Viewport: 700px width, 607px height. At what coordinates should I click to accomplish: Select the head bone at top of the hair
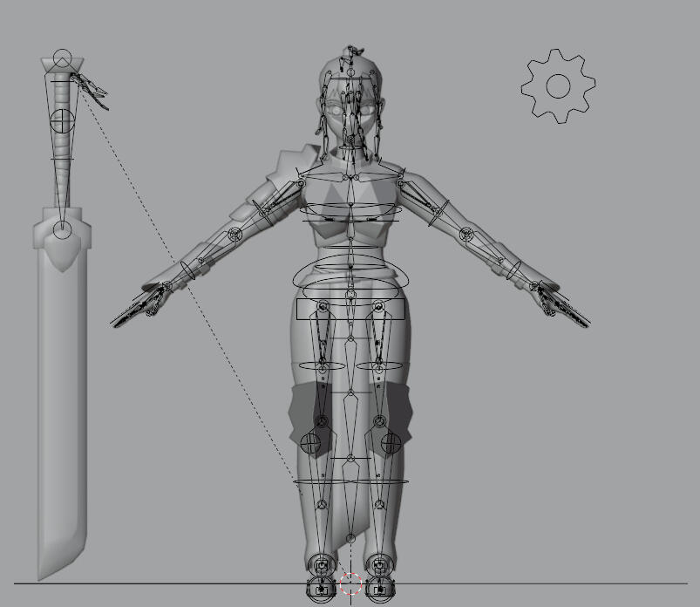[x=349, y=51]
